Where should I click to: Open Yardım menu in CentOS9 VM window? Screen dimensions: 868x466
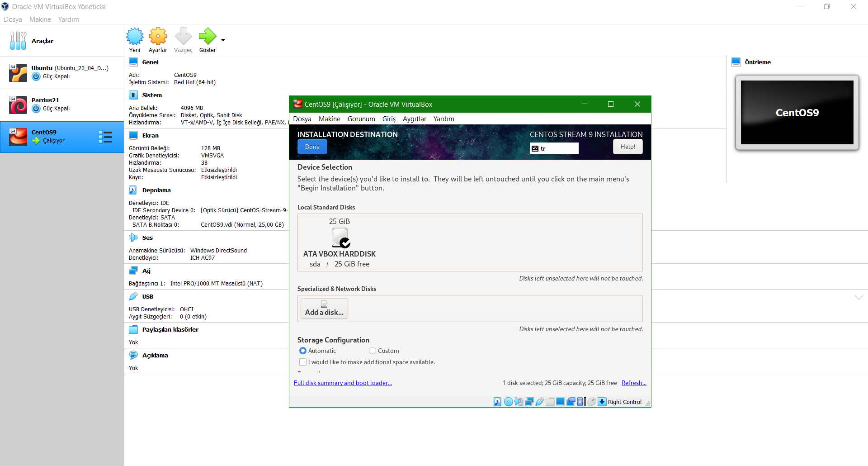click(x=443, y=119)
